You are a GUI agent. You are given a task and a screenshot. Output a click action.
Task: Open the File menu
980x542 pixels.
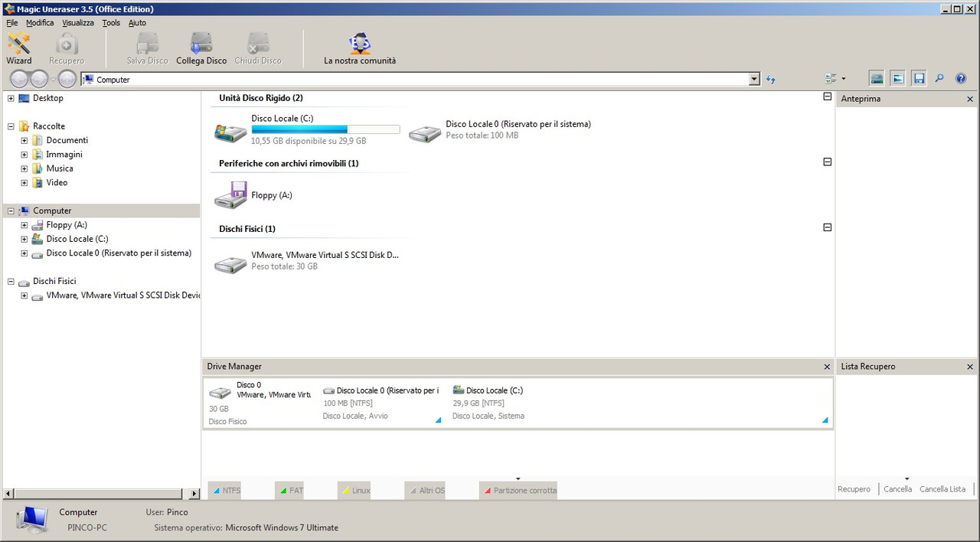(12, 23)
